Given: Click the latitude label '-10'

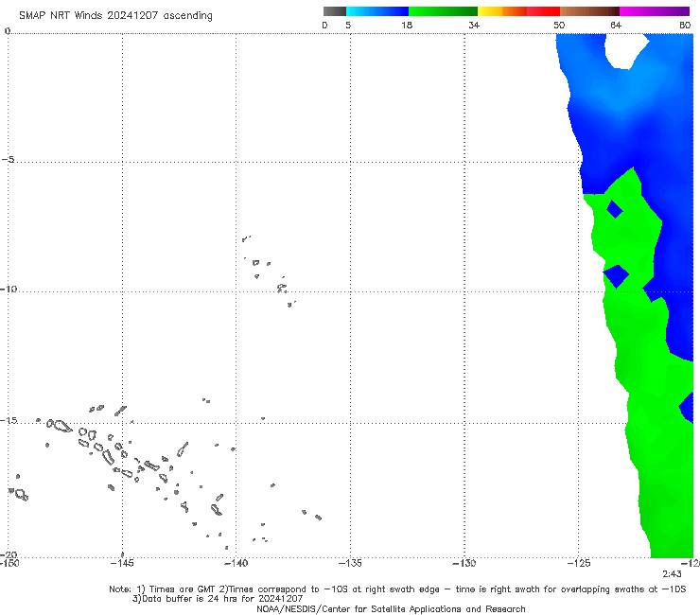Looking at the screenshot, I should tap(8, 289).
